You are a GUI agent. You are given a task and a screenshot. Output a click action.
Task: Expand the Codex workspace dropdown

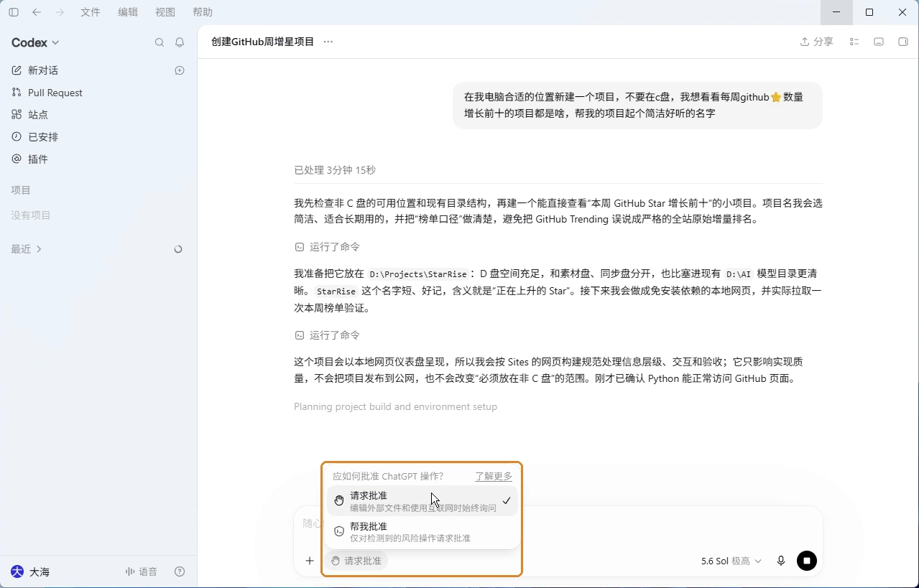pyautogui.click(x=35, y=42)
